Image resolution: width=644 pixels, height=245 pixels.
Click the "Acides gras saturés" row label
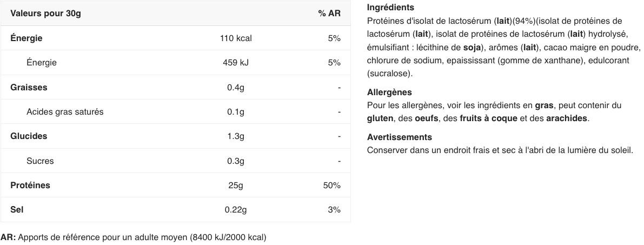coord(65,112)
